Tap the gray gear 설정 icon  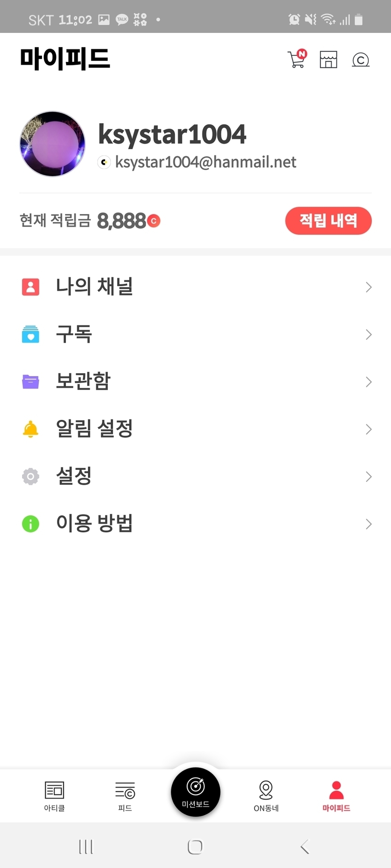tap(31, 476)
